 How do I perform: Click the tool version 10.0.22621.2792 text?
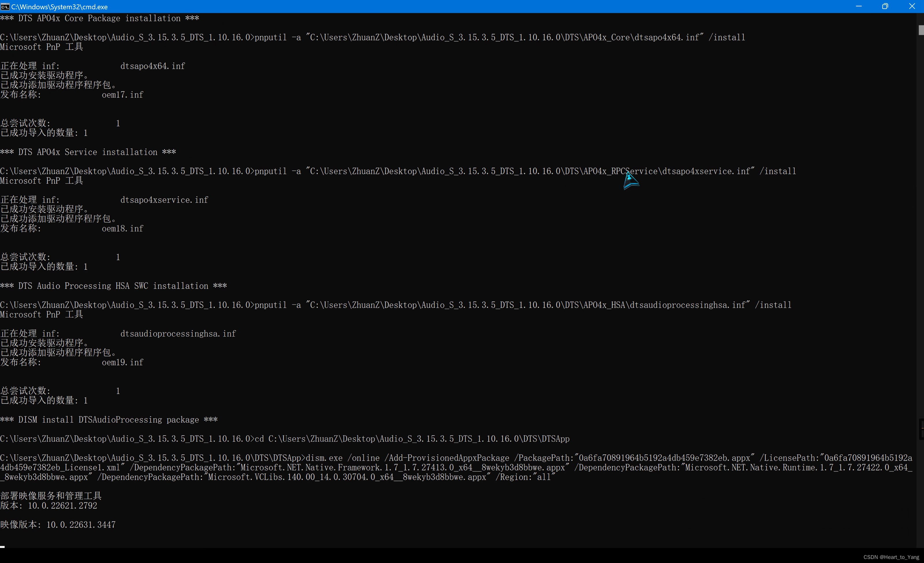pos(62,506)
